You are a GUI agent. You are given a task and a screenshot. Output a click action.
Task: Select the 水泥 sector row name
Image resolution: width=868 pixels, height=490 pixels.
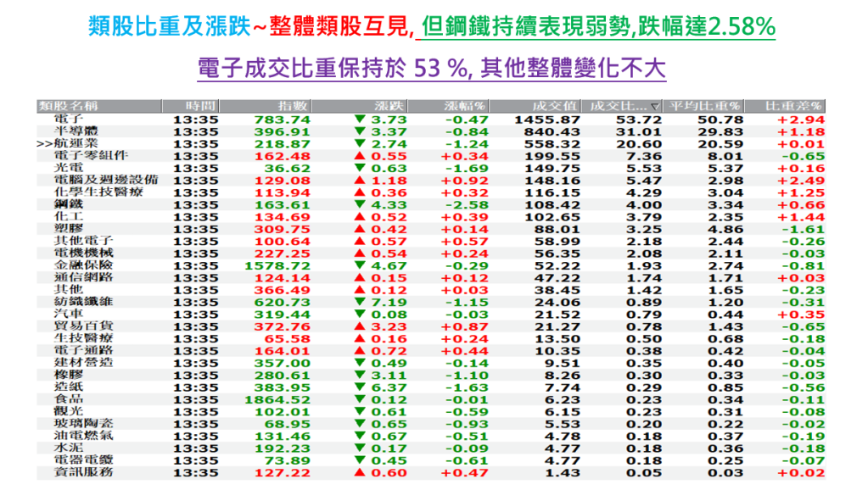tap(70, 448)
